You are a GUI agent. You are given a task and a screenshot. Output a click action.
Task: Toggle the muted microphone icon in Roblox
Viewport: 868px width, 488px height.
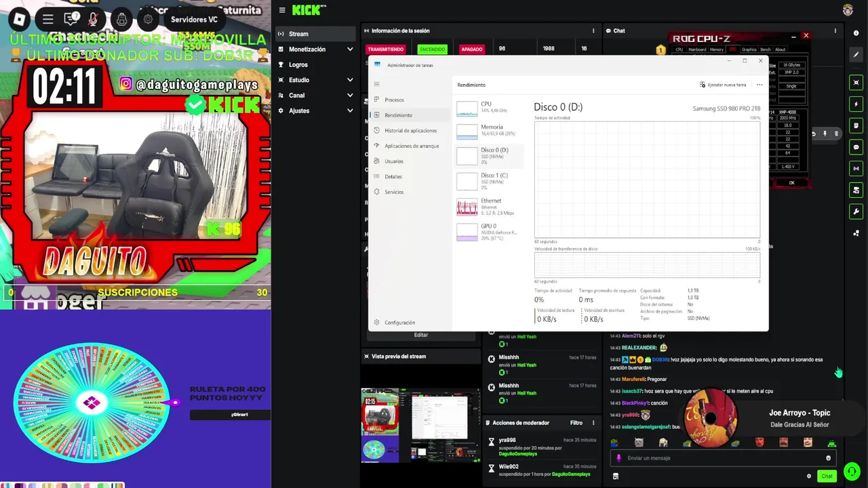[x=94, y=19]
